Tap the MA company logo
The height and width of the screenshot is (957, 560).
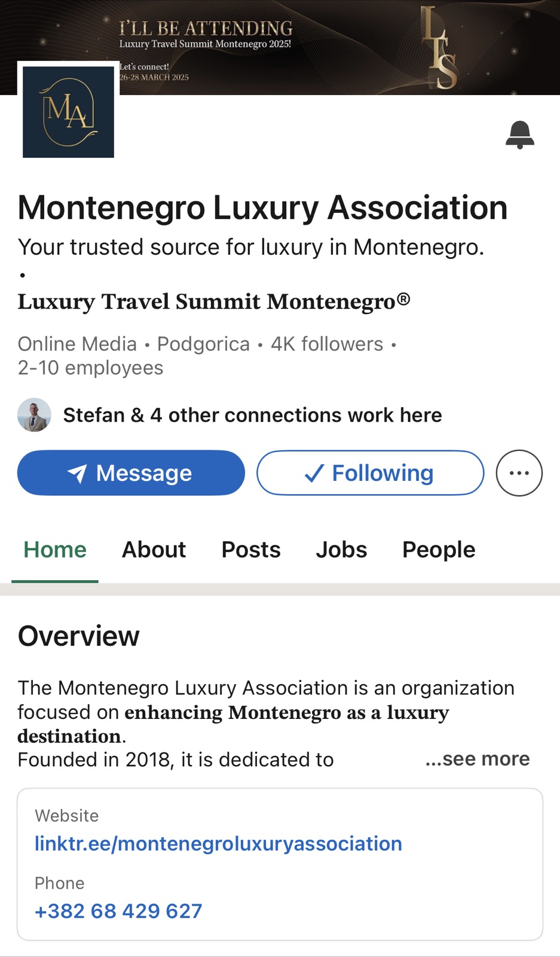(68, 112)
